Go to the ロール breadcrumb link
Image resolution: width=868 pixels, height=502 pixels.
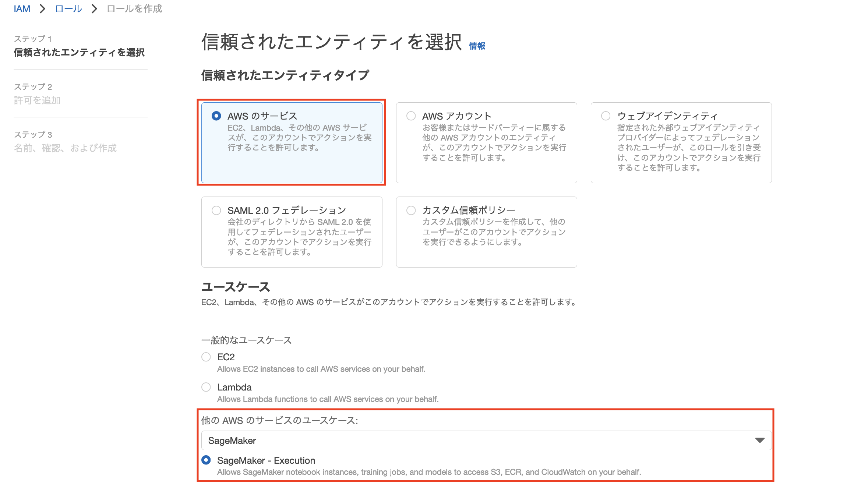(68, 9)
